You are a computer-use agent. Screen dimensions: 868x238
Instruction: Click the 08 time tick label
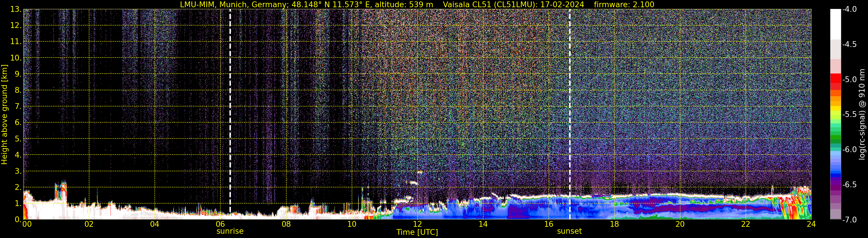[x=286, y=224]
